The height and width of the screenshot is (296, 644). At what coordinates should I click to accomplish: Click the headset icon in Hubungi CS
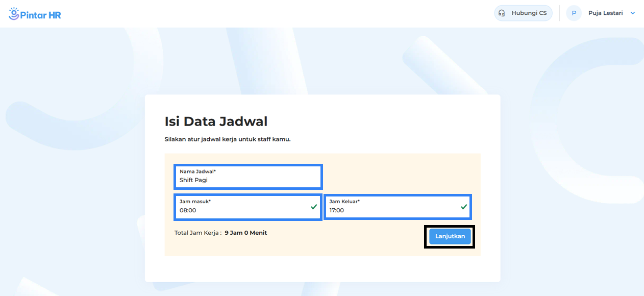502,13
